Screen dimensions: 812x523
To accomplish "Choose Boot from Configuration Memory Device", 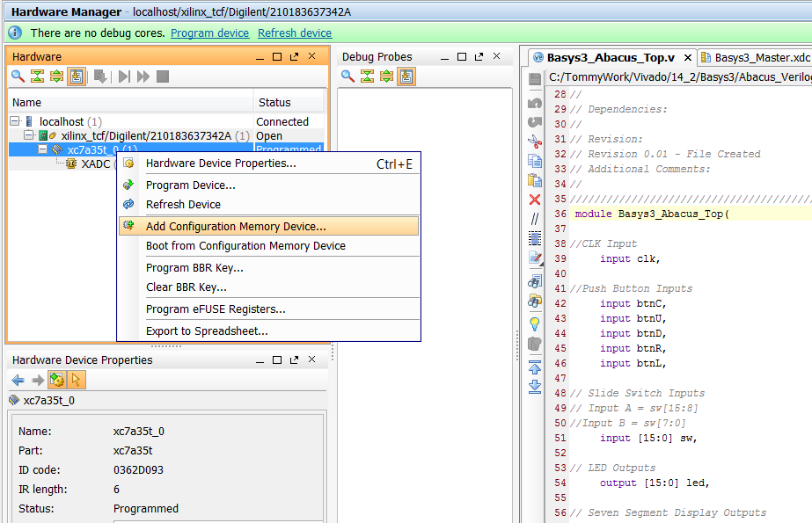I will 269,246.
